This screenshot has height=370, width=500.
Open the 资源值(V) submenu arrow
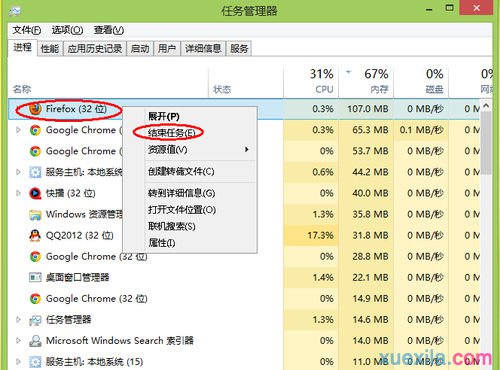(x=247, y=149)
